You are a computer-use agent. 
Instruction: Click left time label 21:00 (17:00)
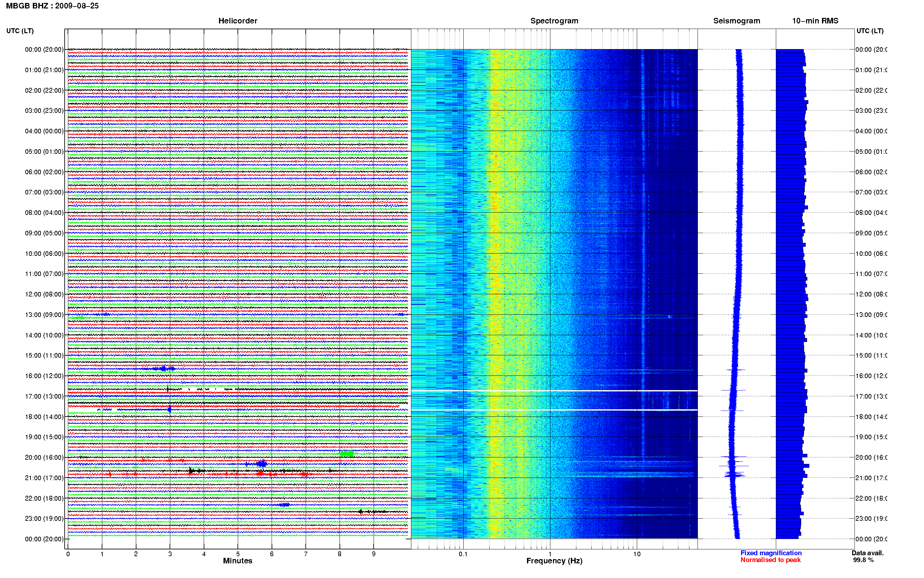(44, 478)
